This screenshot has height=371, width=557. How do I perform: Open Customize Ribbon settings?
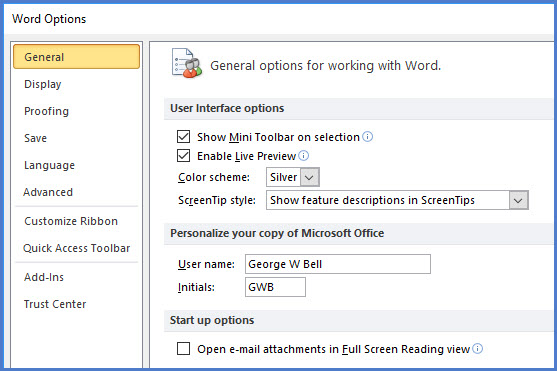(71, 221)
